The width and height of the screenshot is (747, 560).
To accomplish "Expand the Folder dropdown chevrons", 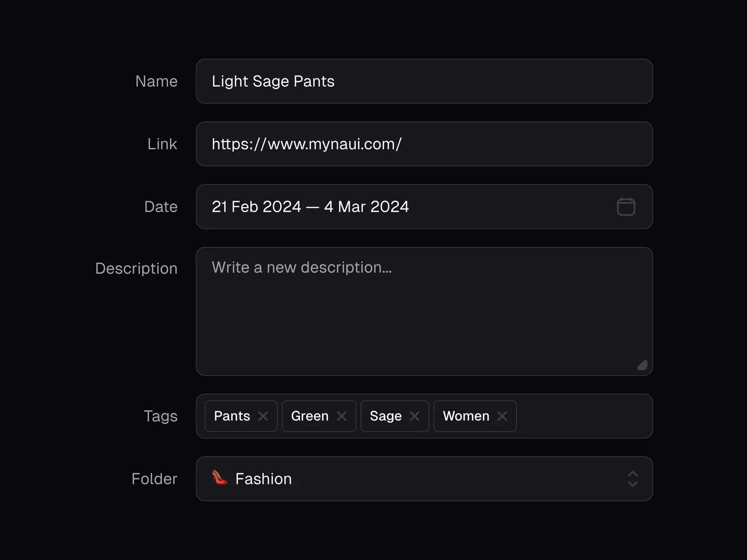I will (x=633, y=479).
